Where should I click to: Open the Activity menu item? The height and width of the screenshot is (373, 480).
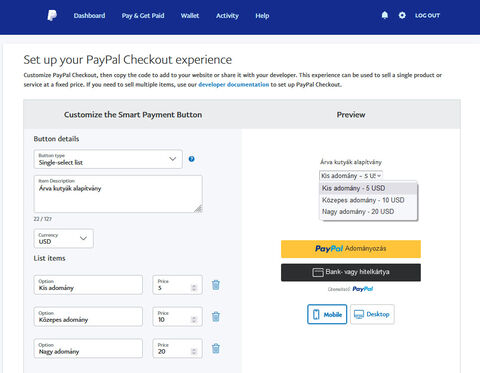227,16
